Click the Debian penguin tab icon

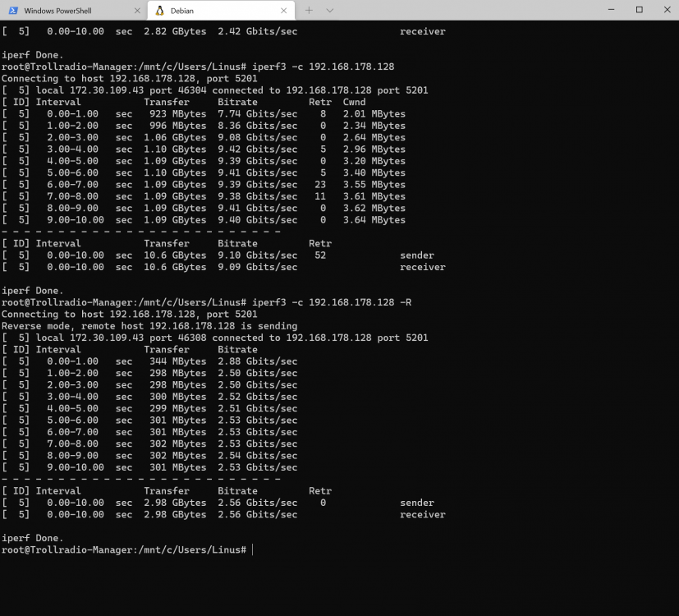click(x=160, y=11)
